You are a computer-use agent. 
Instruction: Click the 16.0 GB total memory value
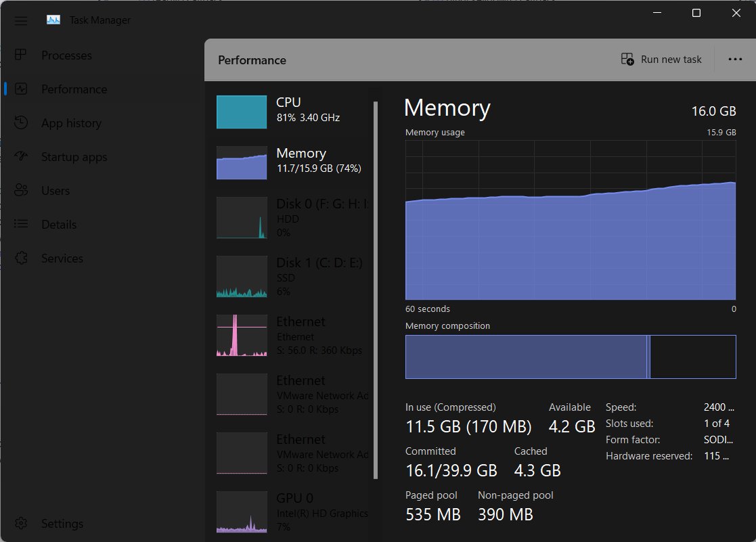tap(713, 112)
